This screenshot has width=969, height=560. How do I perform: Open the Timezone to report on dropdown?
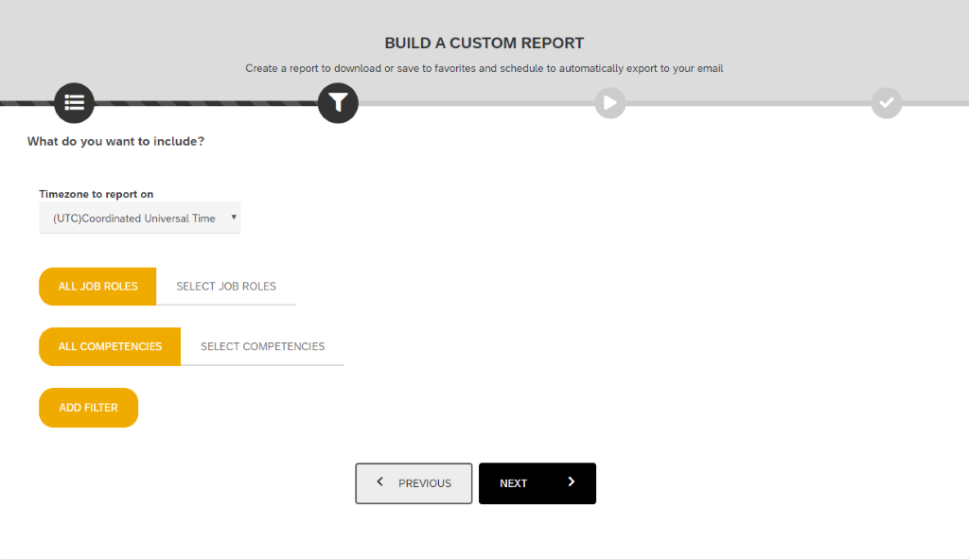140,219
